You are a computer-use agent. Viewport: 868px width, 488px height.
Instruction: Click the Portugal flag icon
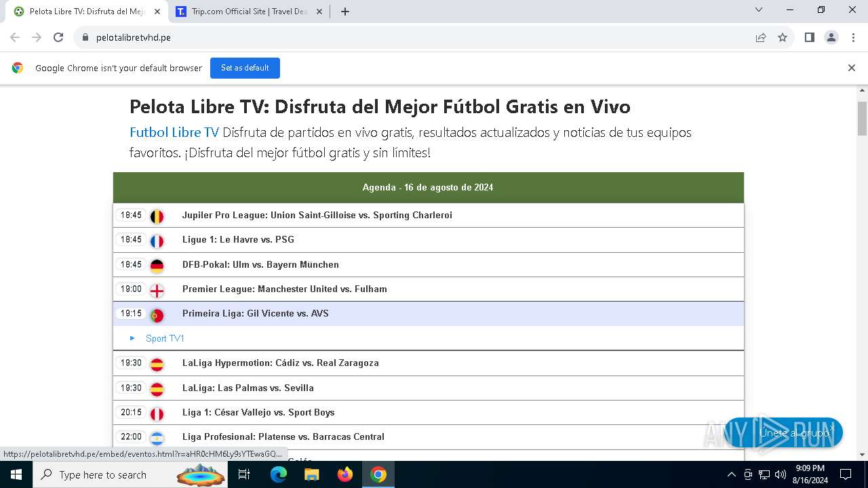coord(157,314)
